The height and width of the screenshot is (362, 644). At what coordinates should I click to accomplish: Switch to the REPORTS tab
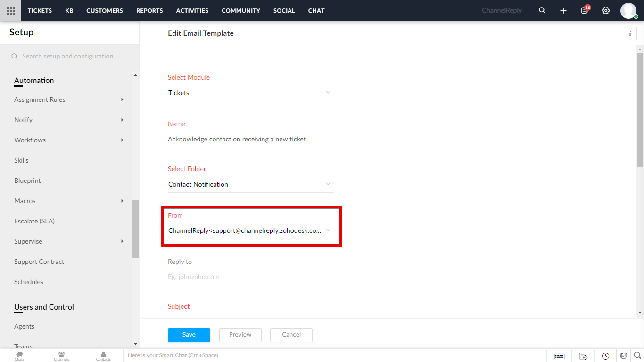pyautogui.click(x=149, y=10)
